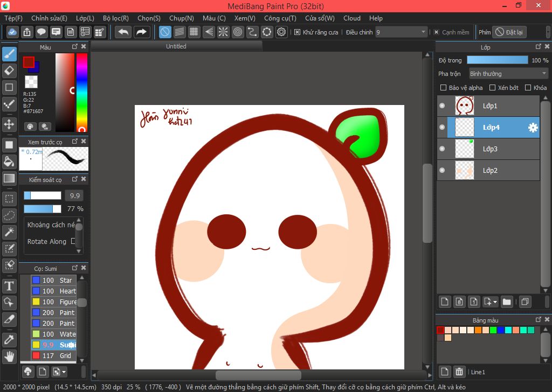Image resolution: width=552 pixels, height=392 pixels.
Task: Hide the Lớp1 layer visibility
Action: pos(442,106)
